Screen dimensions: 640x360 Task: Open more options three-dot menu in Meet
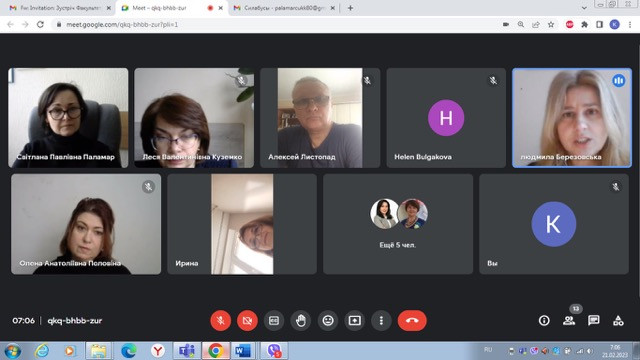pyautogui.click(x=381, y=321)
